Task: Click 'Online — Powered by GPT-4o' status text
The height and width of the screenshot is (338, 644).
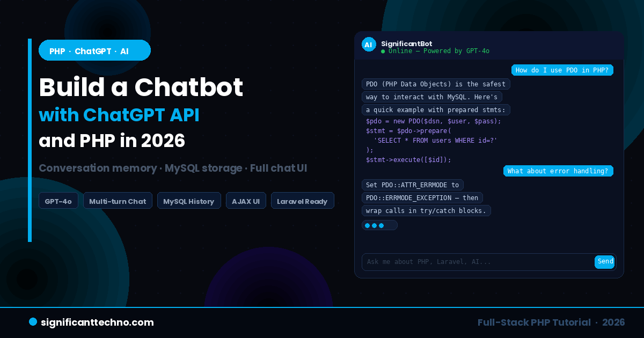Action: click(x=438, y=51)
